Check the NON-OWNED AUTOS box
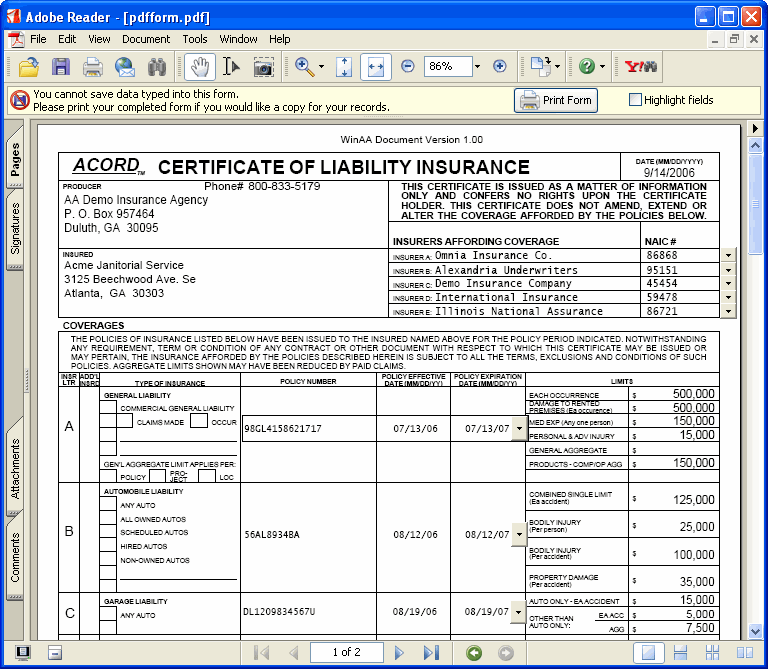This screenshot has height=669, width=768. [x=108, y=559]
